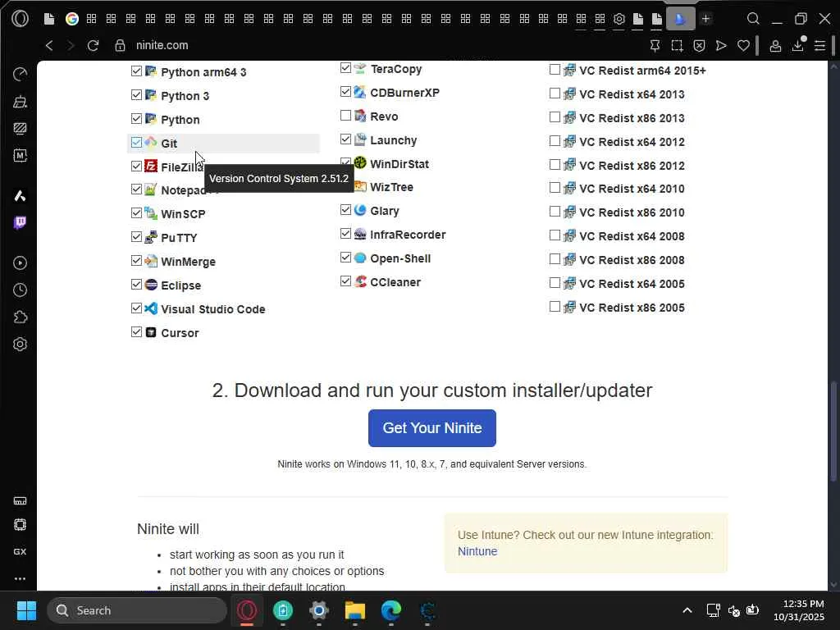Go back with the back arrow
This screenshot has width=840, height=630.
point(49,46)
